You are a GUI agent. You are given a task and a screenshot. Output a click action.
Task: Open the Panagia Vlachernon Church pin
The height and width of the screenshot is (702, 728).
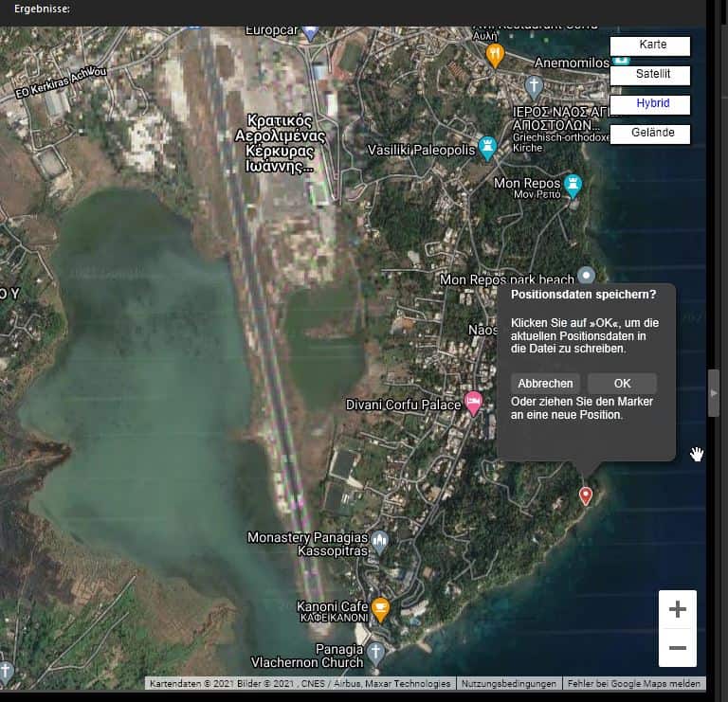pos(375,654)
